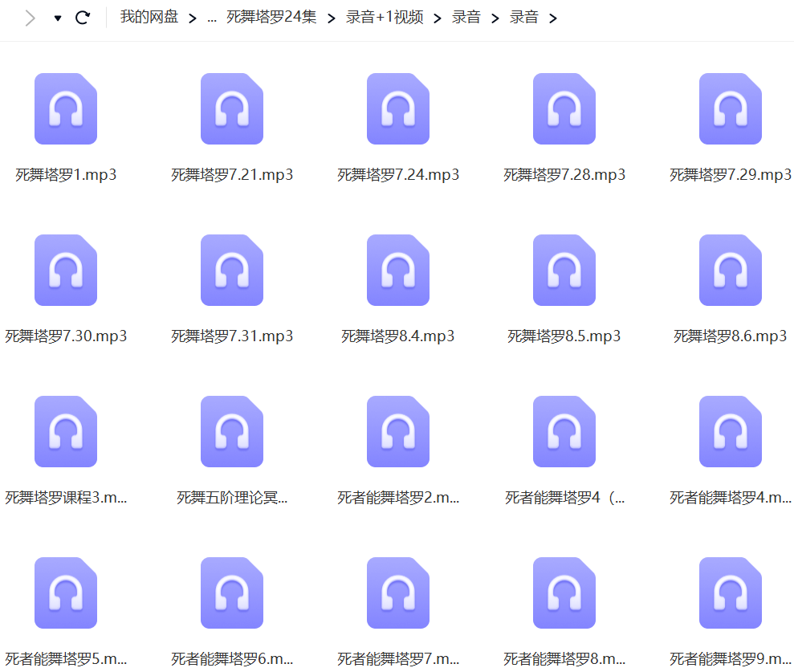The height and width of the screenshot is (672, 794).
Task: Select audio file icon 死舞塔罗课程3
Action: click(66, 431)
